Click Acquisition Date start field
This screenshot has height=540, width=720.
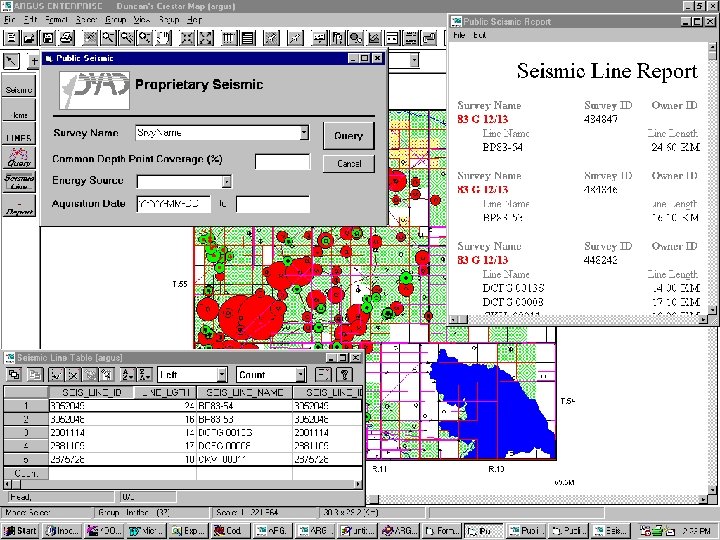[174, 204]
